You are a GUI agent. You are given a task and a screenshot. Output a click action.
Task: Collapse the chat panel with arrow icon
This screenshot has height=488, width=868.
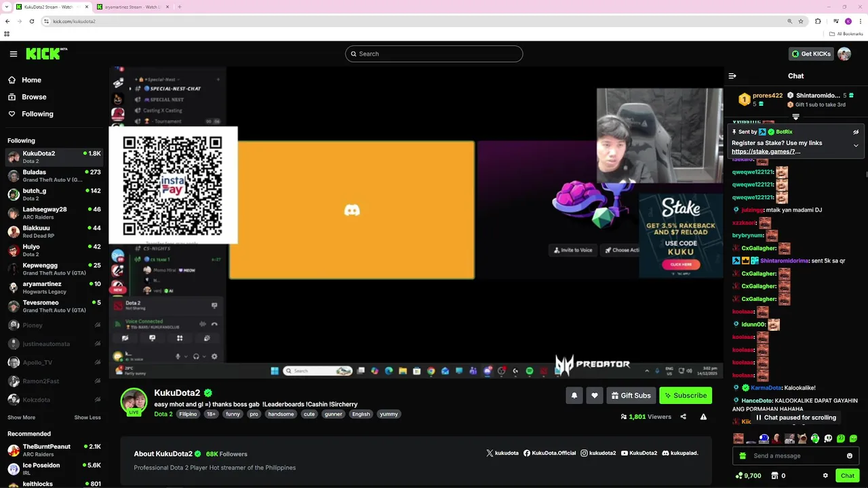(x=732, y=76)
